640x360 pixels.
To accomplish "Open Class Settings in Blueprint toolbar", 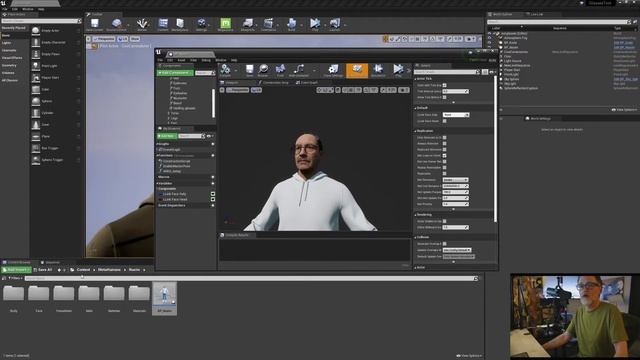I will 333,71.
